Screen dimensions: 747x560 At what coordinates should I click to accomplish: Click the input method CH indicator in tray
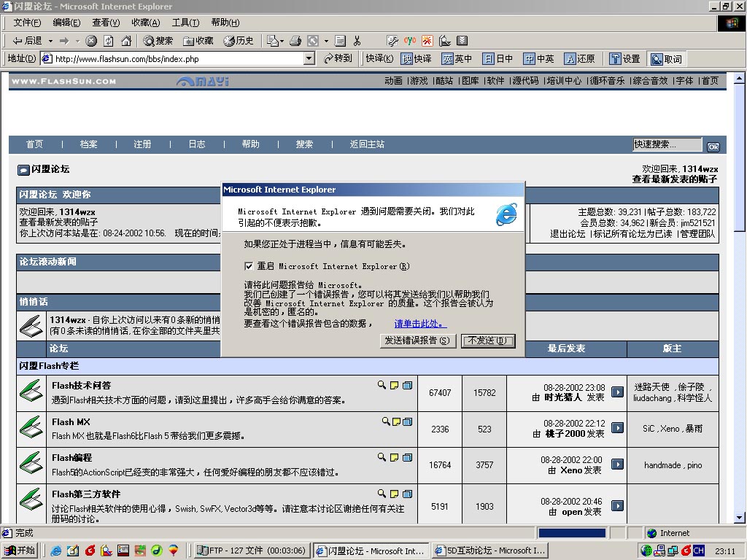[698, 551]
